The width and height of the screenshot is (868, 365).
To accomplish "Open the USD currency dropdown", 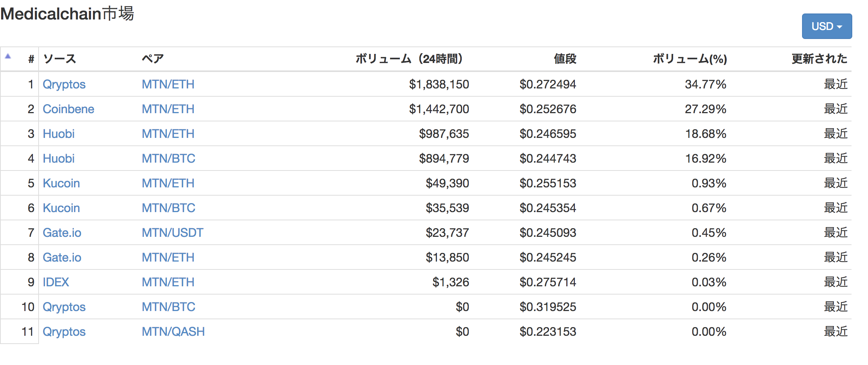I will (x=827, y=26).
